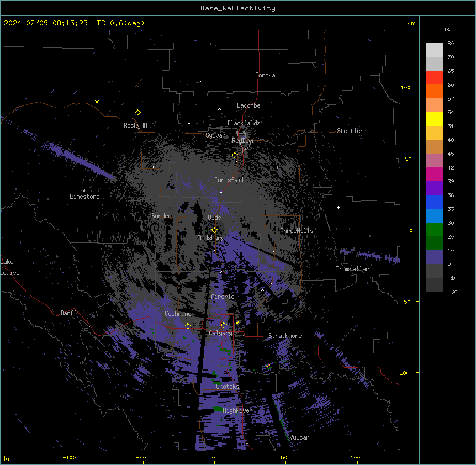Click the yellow diamond marker below RedDeer
The width and height of the screenshot is (476, 465).
pos(235,155)
